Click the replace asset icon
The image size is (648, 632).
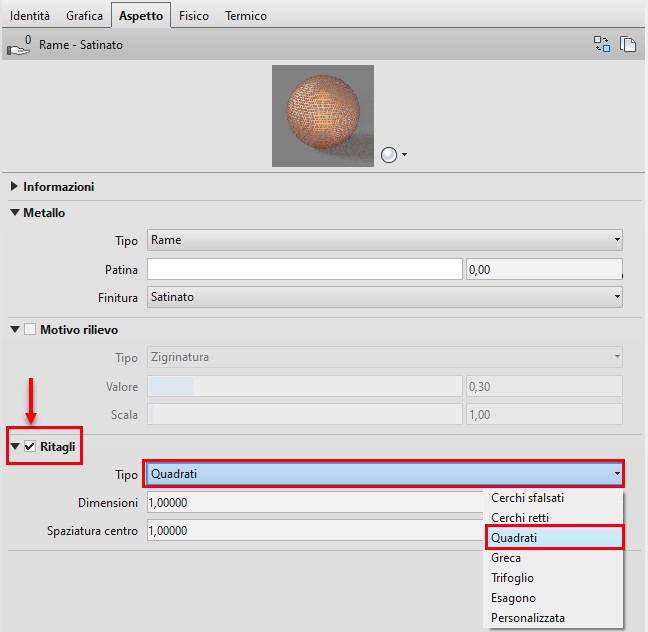(602, 44)
